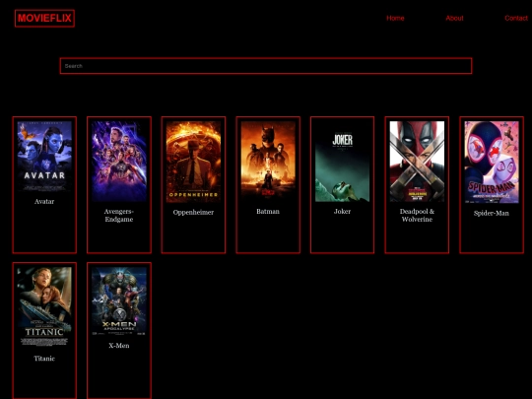Select the Avengers Endgame poster

[119, 162]
